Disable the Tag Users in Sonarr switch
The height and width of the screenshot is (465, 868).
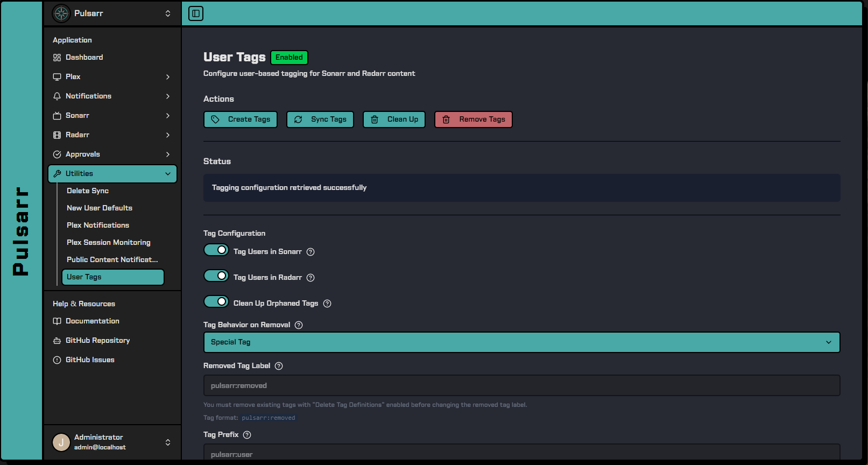pyautogui.click(x=216, y=250)
